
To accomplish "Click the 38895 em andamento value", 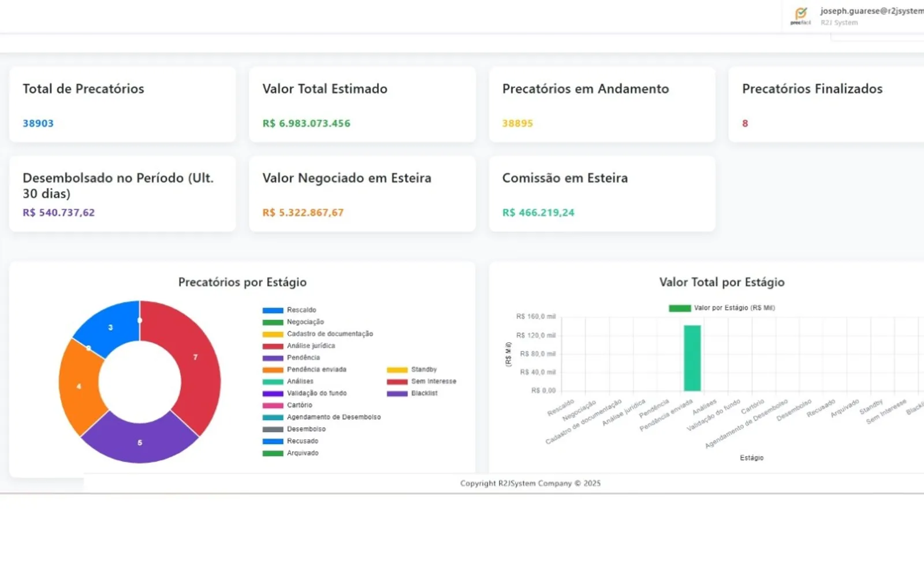I will pos(517,123).
